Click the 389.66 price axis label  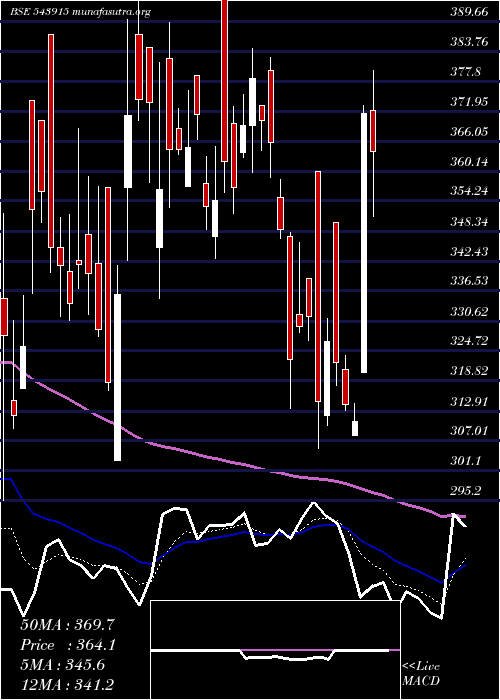coord(469,12)
